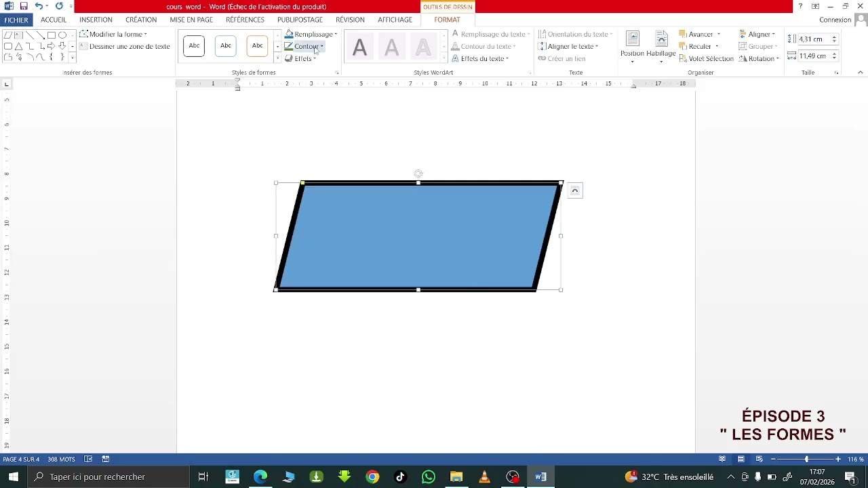Open Google Chrome from the taskbar
Image resolution: width=868 pixels, height=488 pixels.
372,476
